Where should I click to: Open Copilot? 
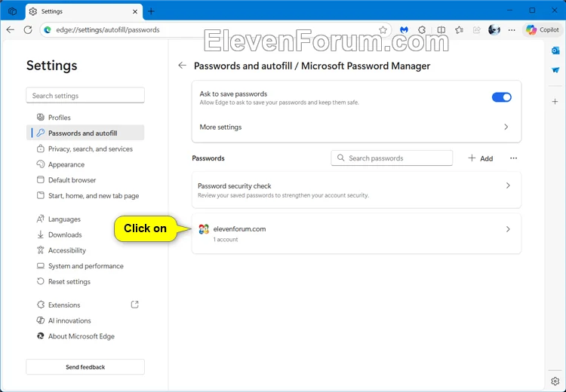[542, 30]
